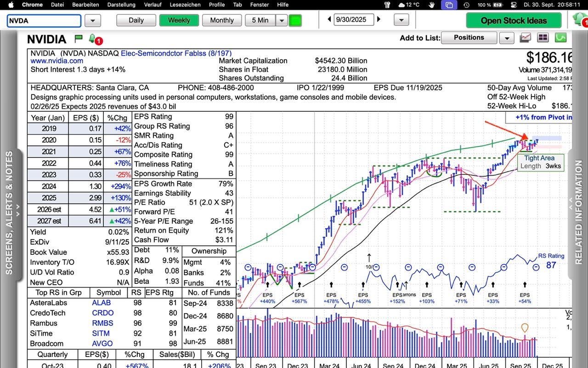Image resolution: width=588 pixels, height=368 pixels.
Task: Open the Lesezeichen menu in menu bar
Action: [x=185, y=5]
